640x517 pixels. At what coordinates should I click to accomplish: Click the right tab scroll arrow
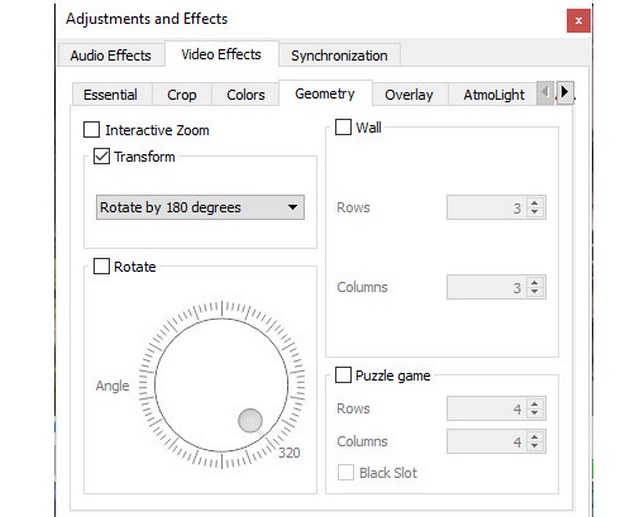(x=565, y=92)
